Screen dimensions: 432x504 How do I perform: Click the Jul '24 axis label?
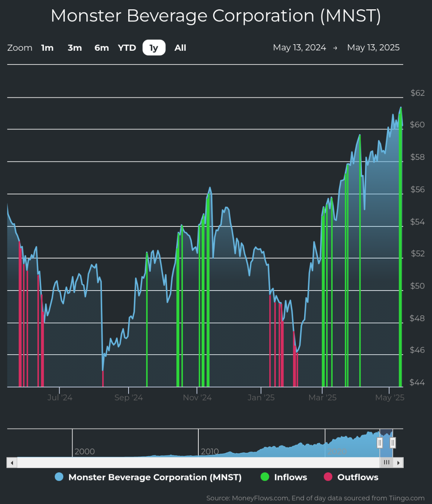point(60,398)
